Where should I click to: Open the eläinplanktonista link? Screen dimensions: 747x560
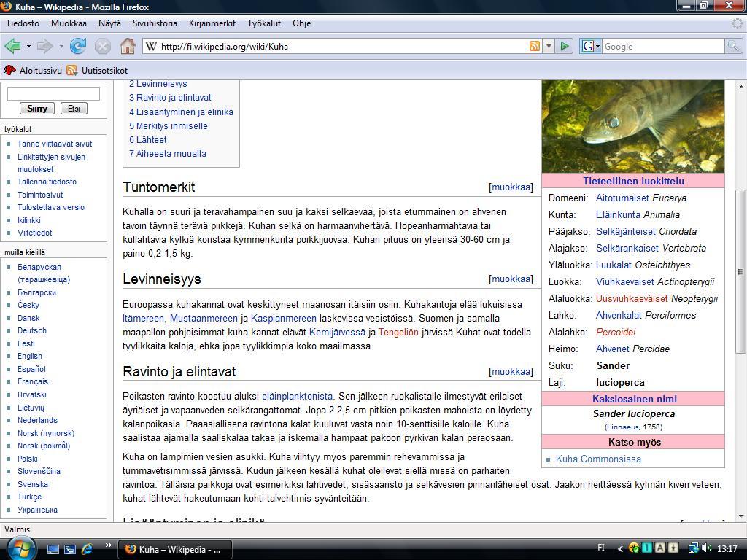(298, 397)
